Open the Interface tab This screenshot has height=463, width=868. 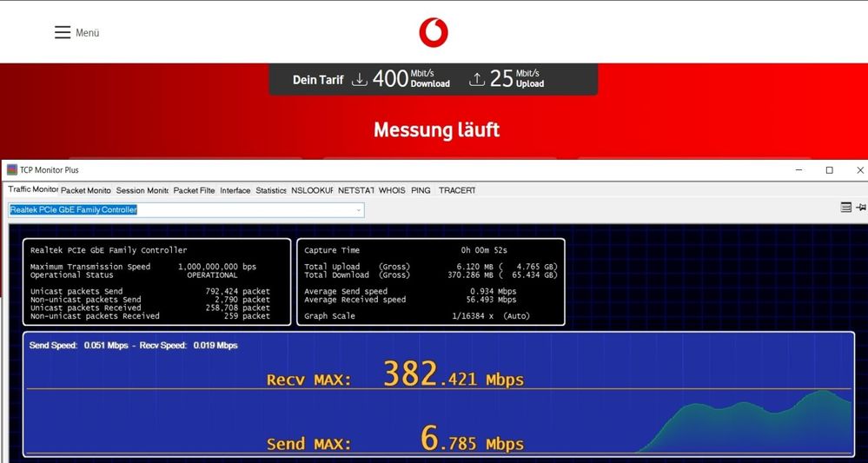pyautogui.click(x=235, y=190)
